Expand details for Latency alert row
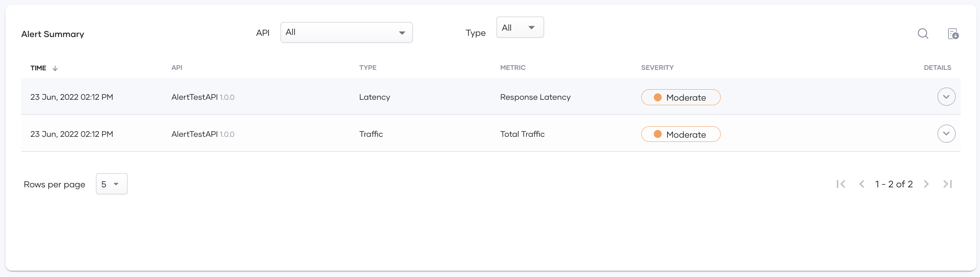The image size is (980, 277). coord(946,97)
